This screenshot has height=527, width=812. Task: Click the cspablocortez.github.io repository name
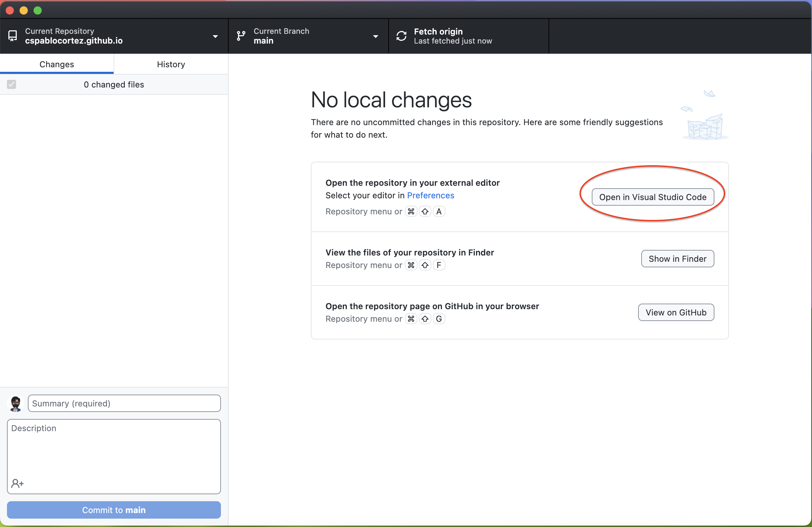tap(74, 41)
